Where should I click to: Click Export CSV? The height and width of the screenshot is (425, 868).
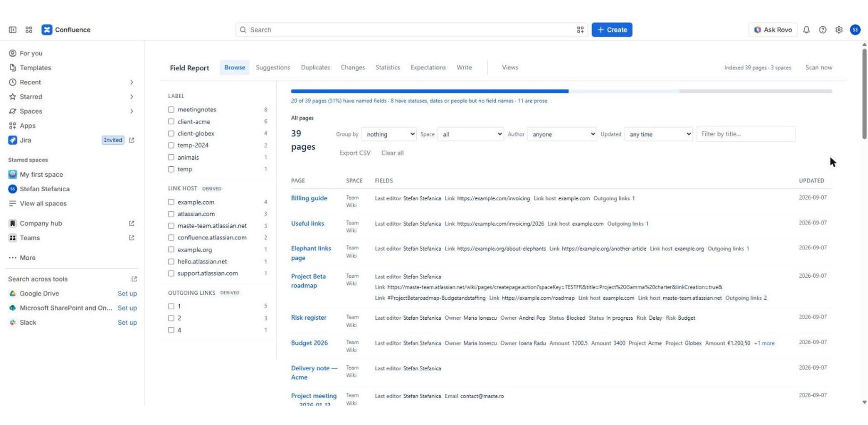[x=355, y=153]
